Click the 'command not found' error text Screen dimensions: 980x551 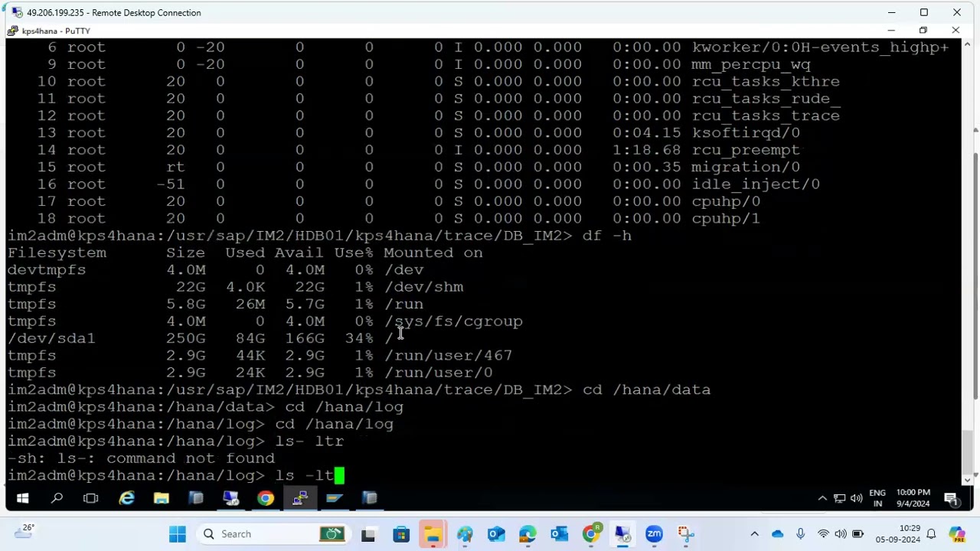[x=191, y=458]
